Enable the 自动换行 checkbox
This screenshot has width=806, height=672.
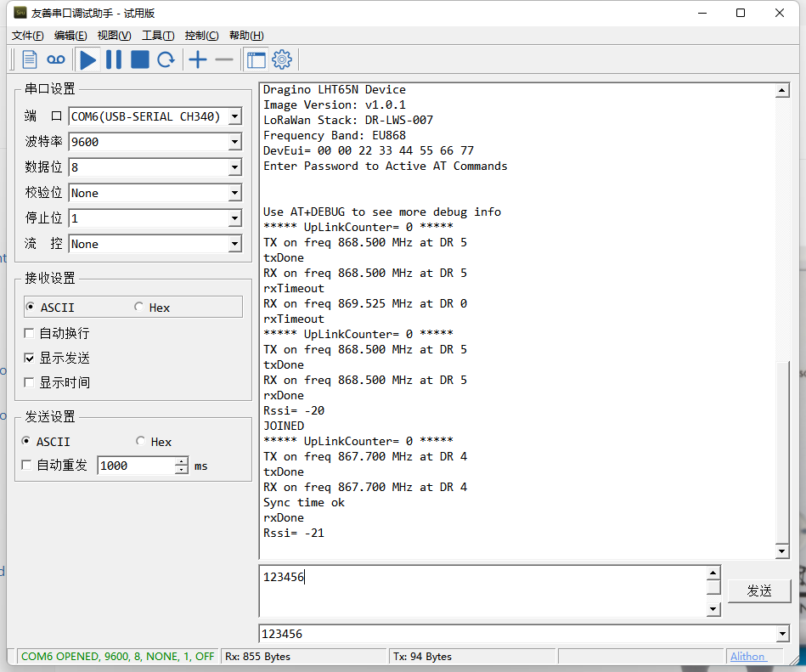(29, 334)
